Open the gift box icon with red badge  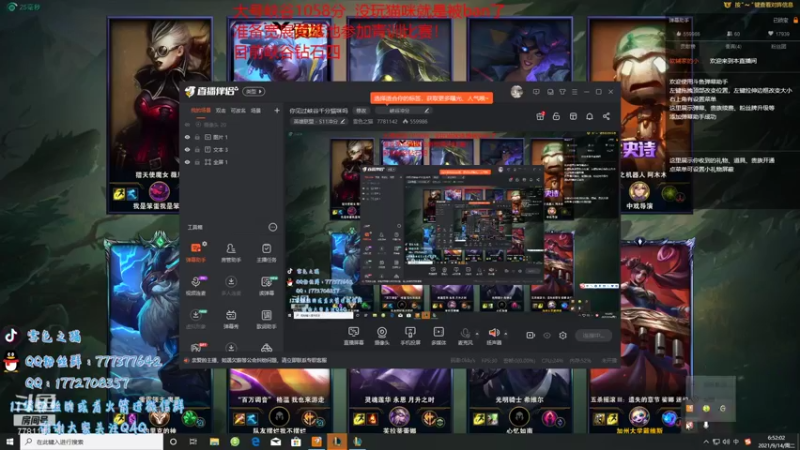click(540, 116)
